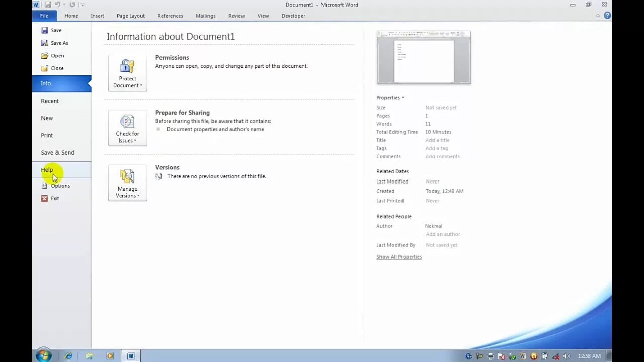The height and width of the screenshot is (362, 644).
Task: Launch Internet Explorer from taskbar
Action: (68, 356)
